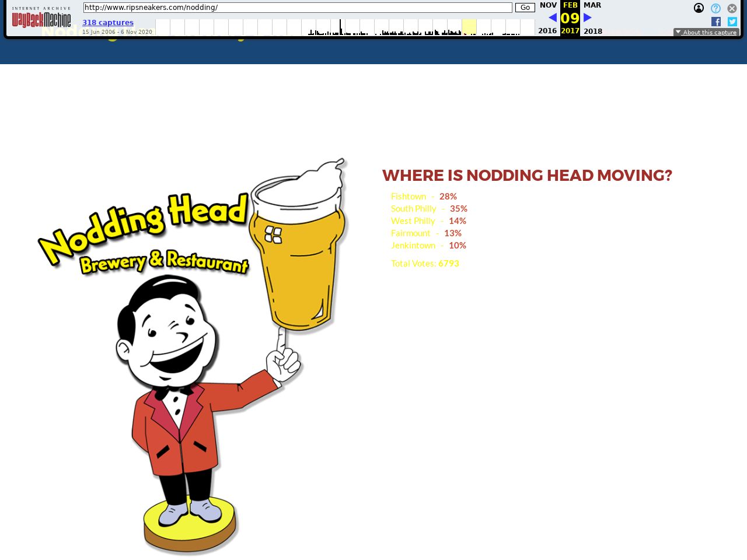Open the 318 captures link

click(108, 23)
